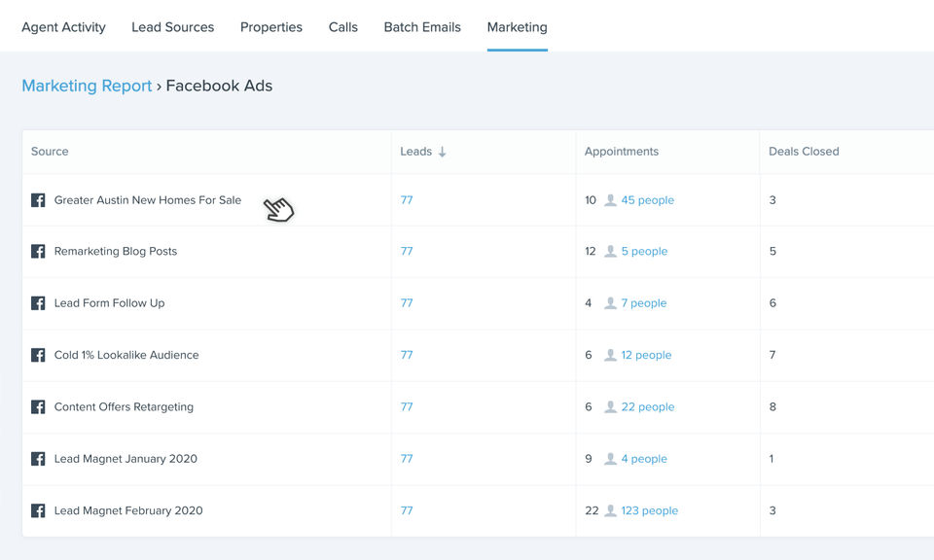Click Facebook icon beside Lead Form Follow Up

click(x=38, y=303)
